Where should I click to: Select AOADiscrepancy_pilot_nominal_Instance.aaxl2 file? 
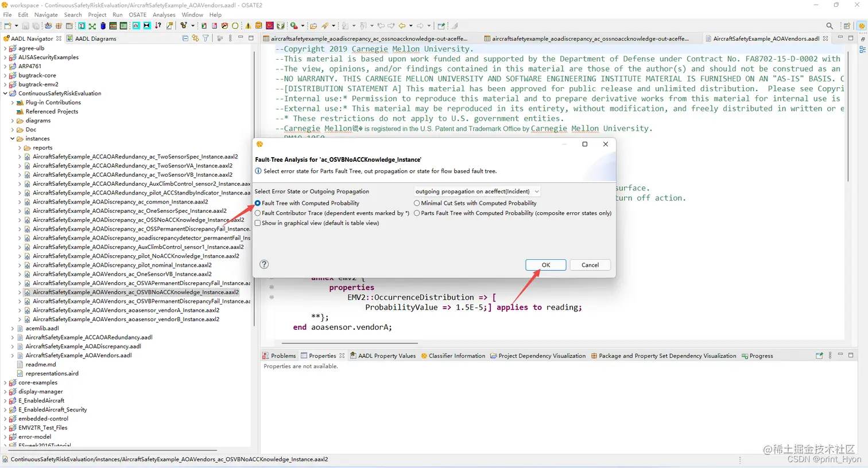[x=122, y=265]
